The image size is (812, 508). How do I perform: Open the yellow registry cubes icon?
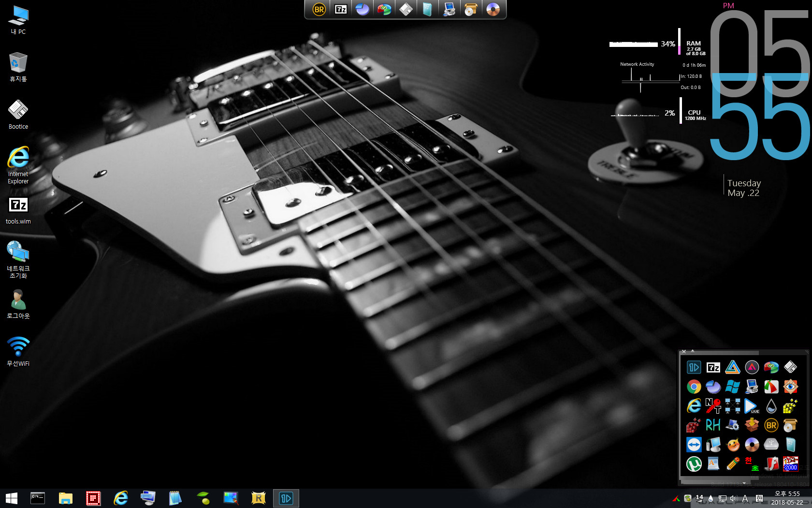791,406
